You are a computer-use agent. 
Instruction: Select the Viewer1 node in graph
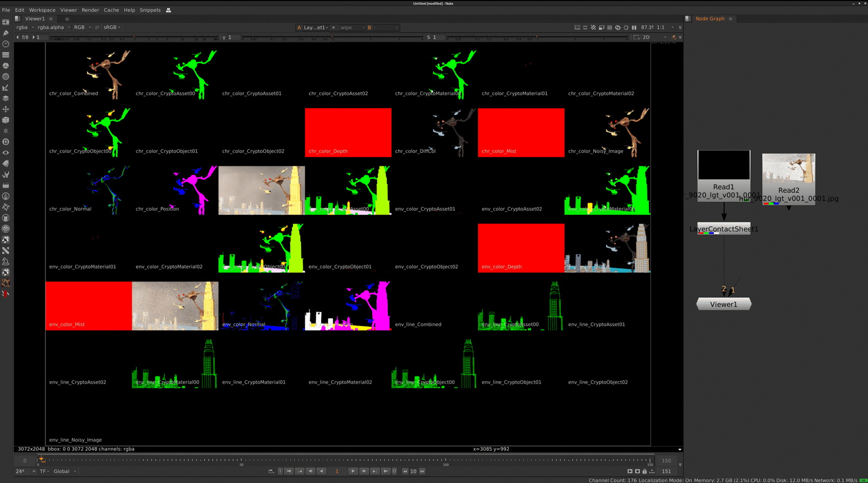[x=724, y=304]
